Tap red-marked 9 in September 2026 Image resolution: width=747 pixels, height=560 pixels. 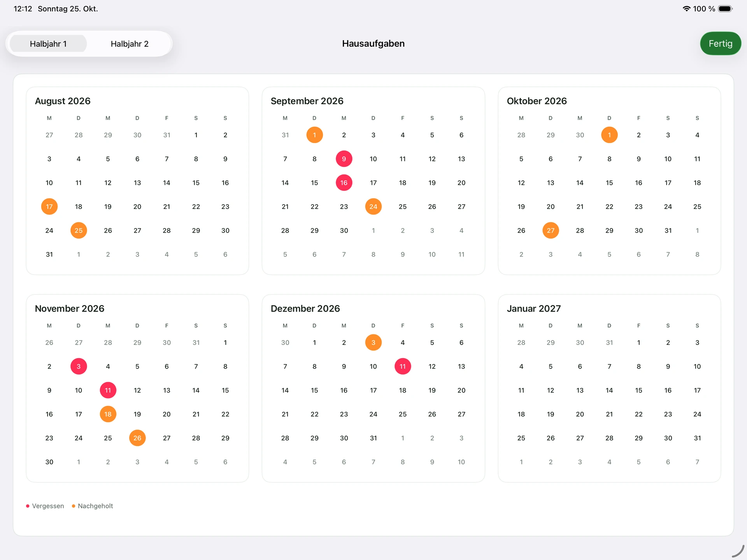pos(344,159)
